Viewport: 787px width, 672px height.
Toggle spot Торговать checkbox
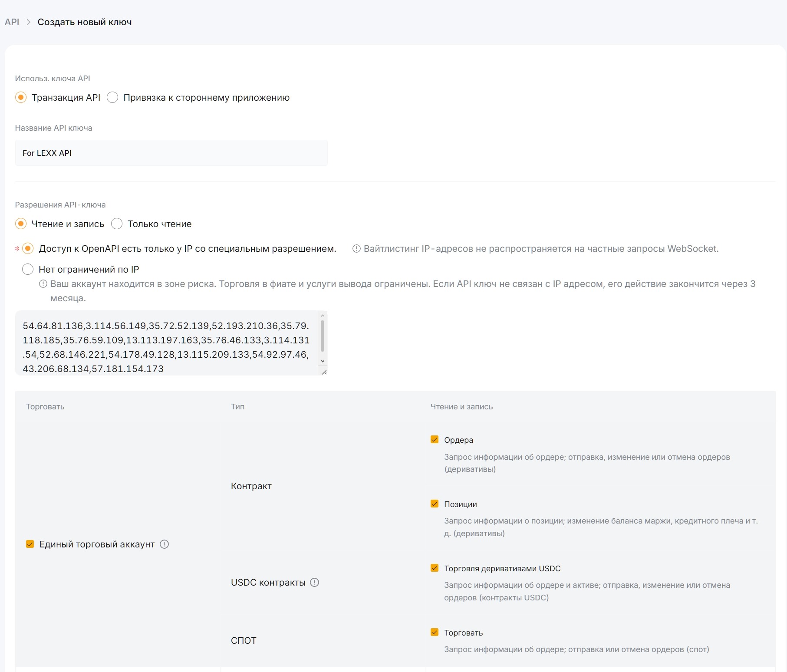click(435, 632)
